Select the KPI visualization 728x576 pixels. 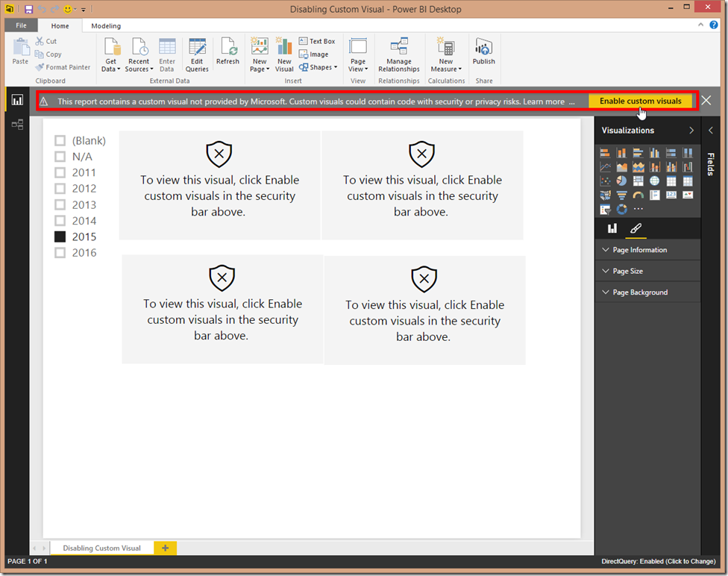point(688,195)
